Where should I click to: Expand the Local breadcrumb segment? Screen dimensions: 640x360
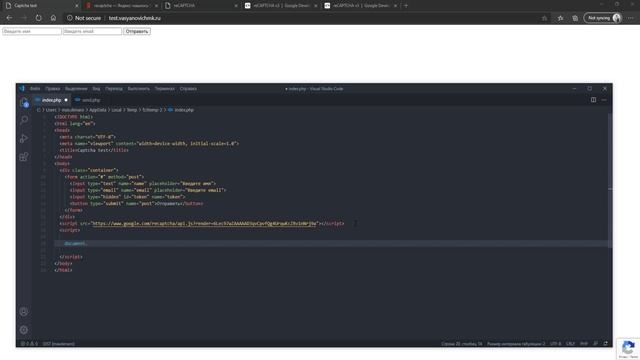tap(117, 110)
